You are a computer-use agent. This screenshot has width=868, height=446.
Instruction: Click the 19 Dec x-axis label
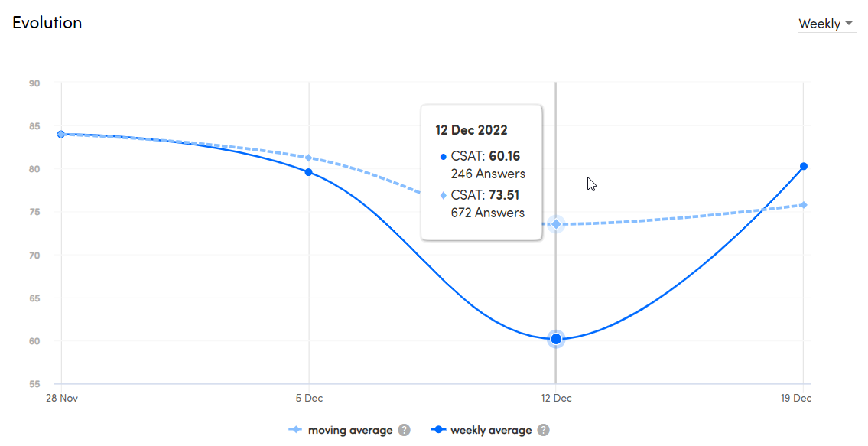tap(796, 398)
